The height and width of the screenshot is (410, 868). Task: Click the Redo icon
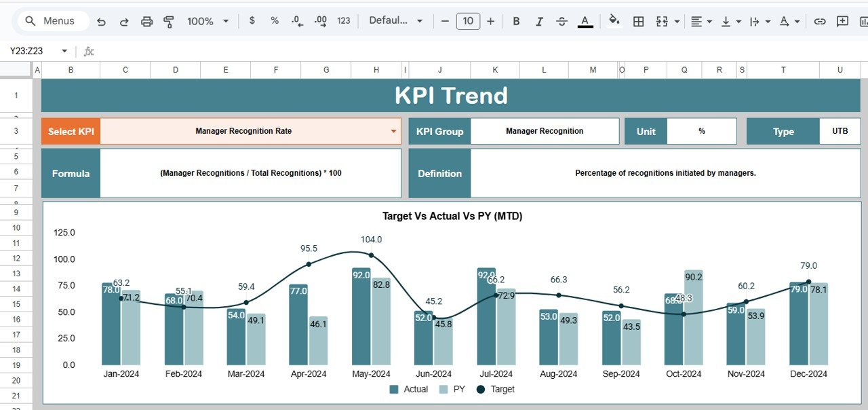coord(124,22)
